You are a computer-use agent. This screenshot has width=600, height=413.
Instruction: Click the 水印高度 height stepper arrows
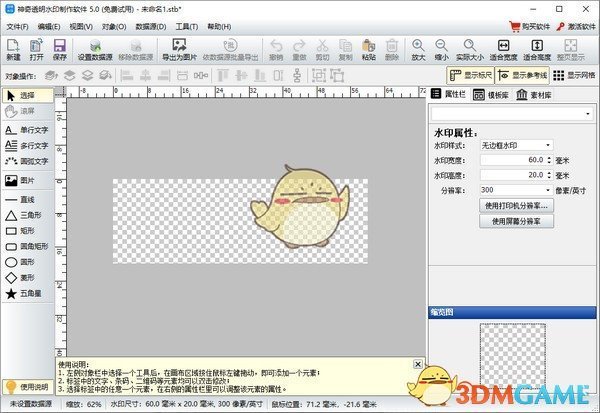(x=549, y=175)
